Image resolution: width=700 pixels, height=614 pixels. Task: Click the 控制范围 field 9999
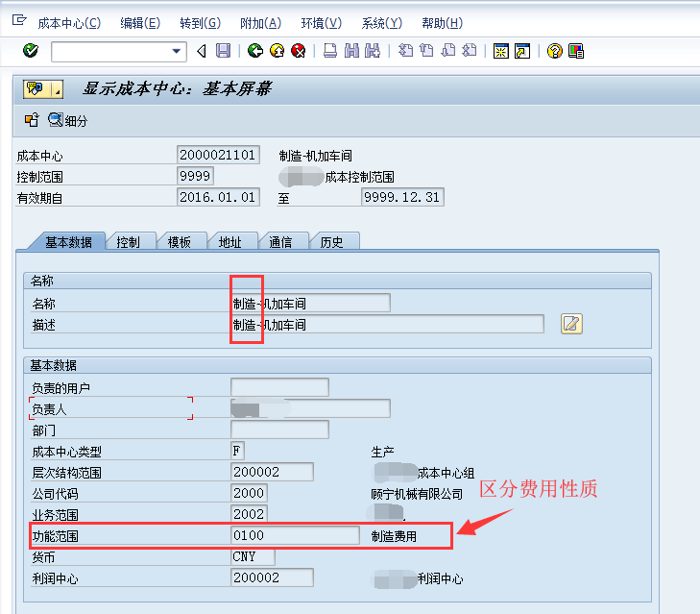195,176
